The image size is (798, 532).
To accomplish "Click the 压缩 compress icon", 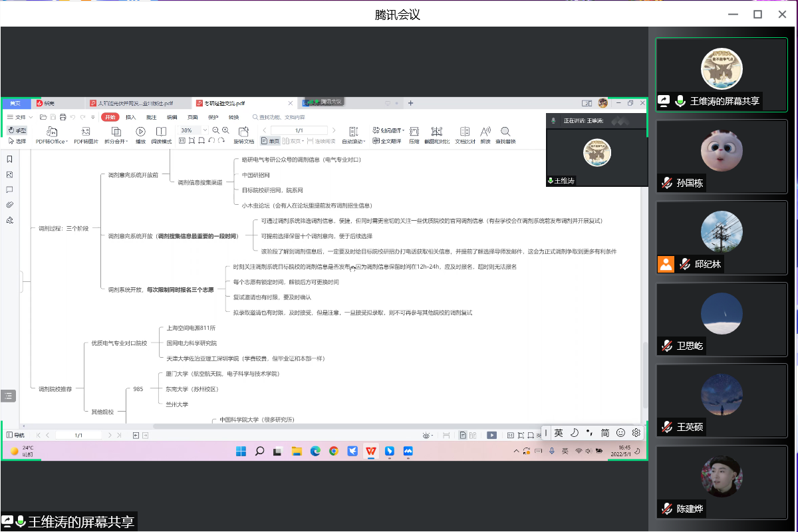I will coord(414,132).
